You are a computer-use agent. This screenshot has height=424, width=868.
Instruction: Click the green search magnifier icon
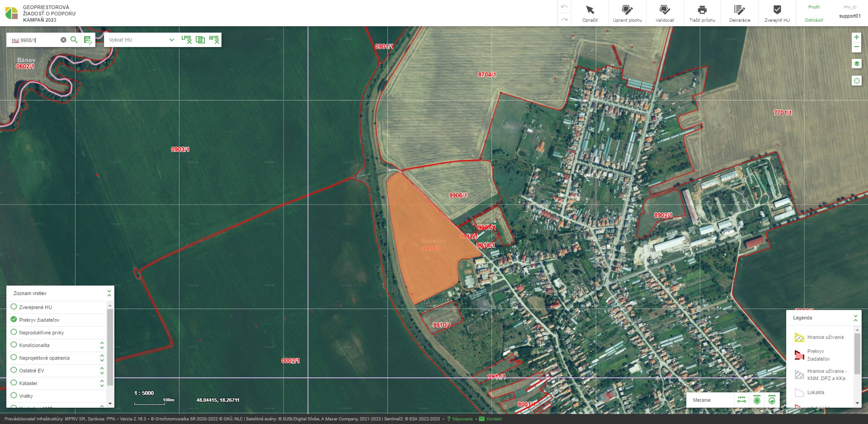pyautogui.click(x=74, y=40)
